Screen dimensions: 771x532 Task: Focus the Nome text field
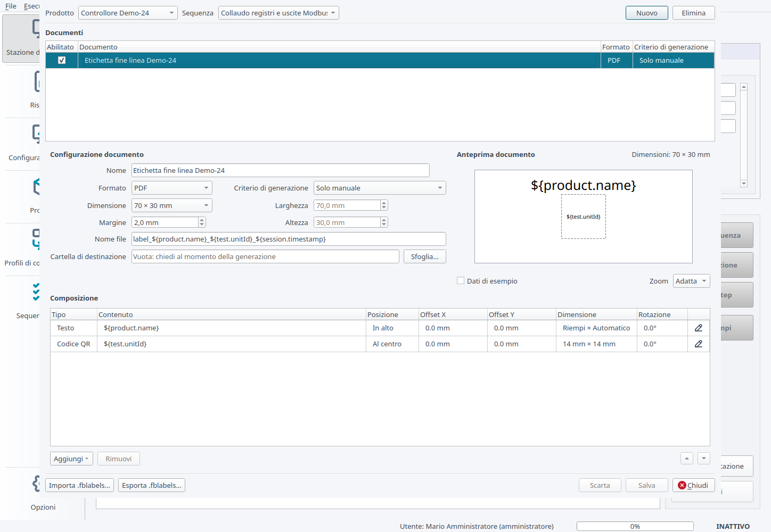(x=280, y=170)
